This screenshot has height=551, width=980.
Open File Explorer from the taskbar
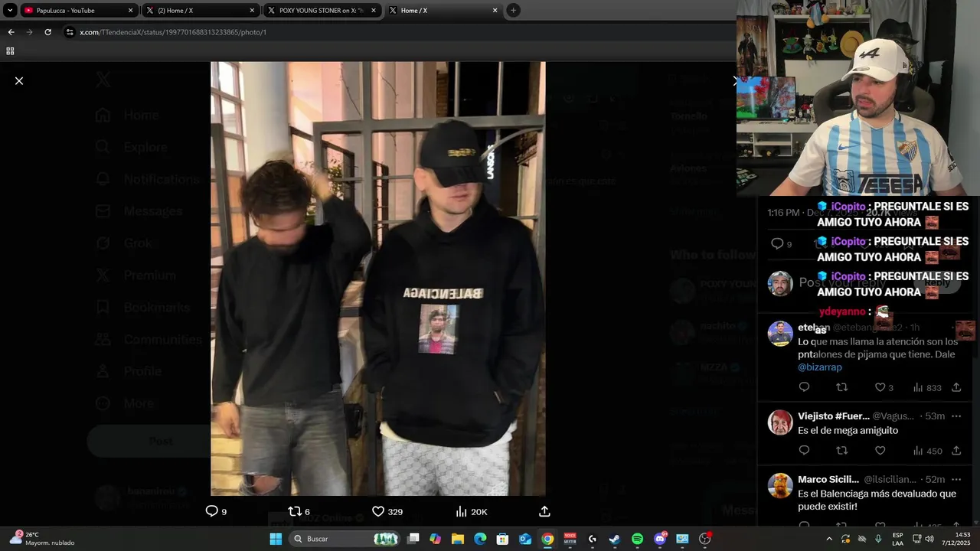click(458, 539)
